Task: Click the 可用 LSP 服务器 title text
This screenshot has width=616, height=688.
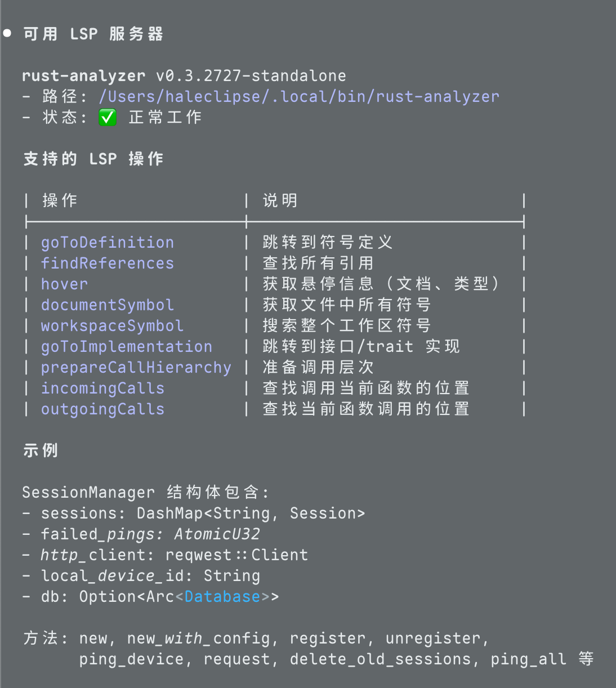Action: pyautogui.click(x=93, y=34)
